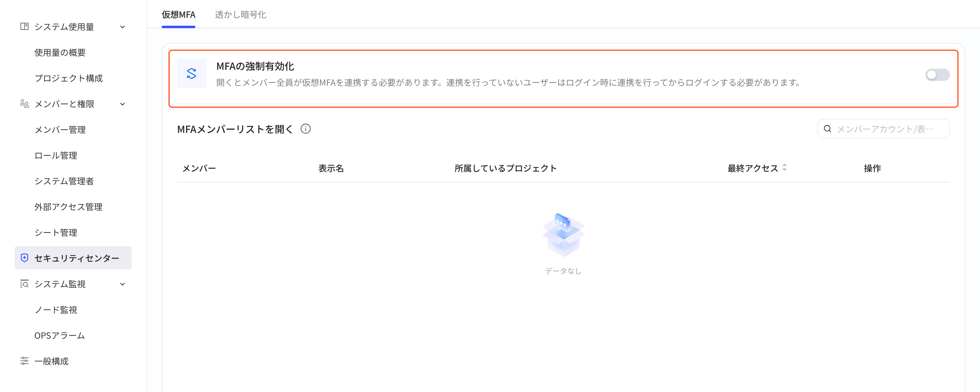This screenshot has height=392, width=980.
Task: Click the search magnifier icon
Action: [x=827, y=129]
